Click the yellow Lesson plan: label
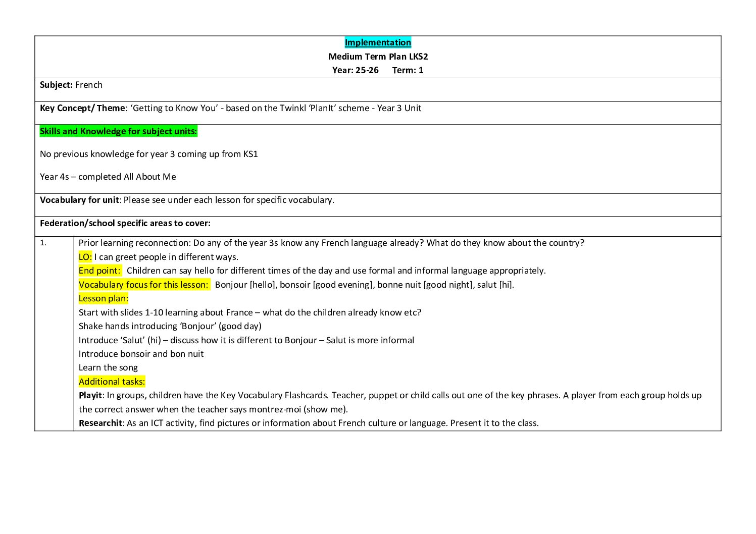The width and height of the screenshot is (756, 534). [103, 298]
